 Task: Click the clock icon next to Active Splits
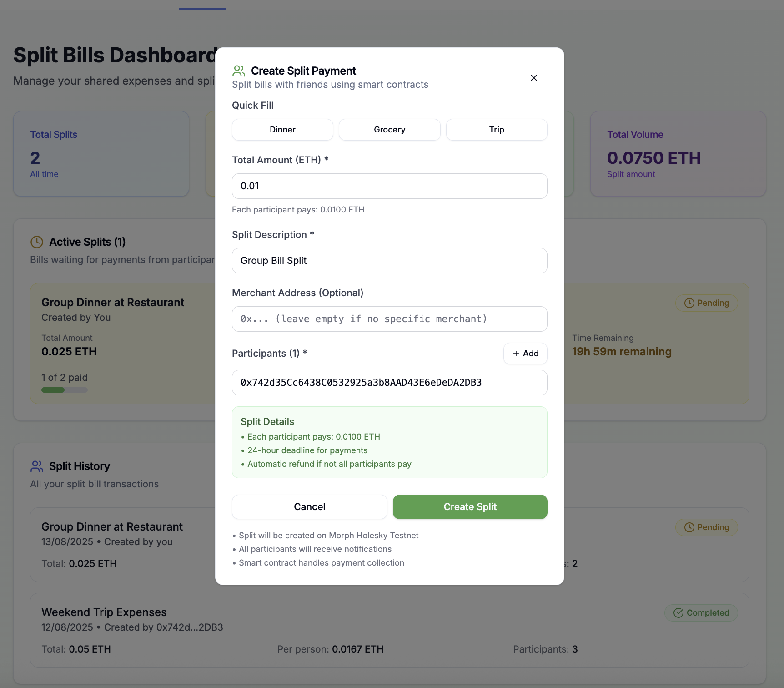(x=37, y=242)
